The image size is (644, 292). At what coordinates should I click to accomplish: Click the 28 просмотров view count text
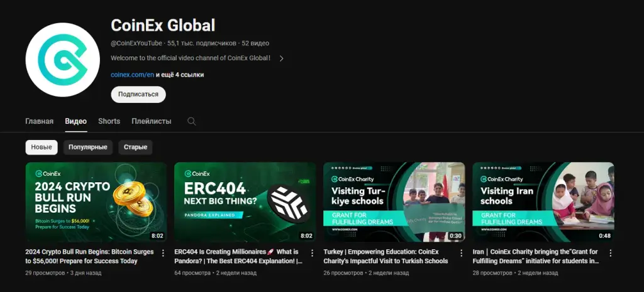[x=492, y=273]
